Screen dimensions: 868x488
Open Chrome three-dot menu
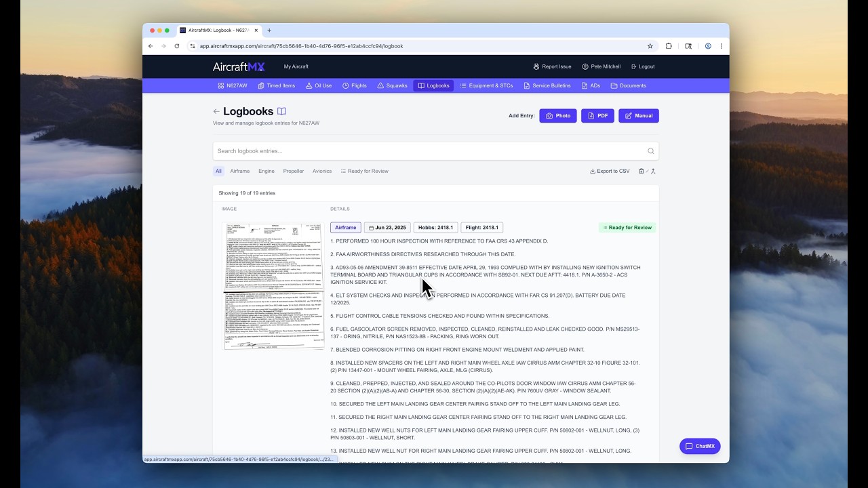pyautogui.click(x=721, y=46)
